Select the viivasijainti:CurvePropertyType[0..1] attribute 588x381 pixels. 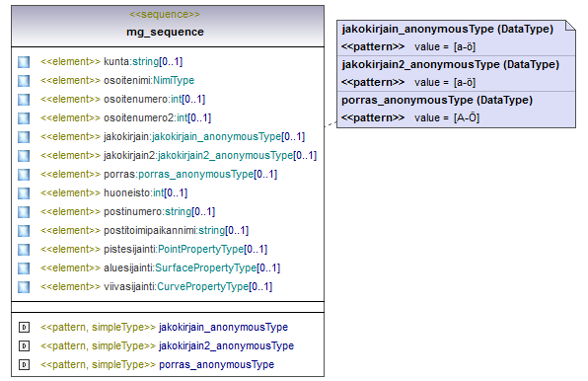187,286
